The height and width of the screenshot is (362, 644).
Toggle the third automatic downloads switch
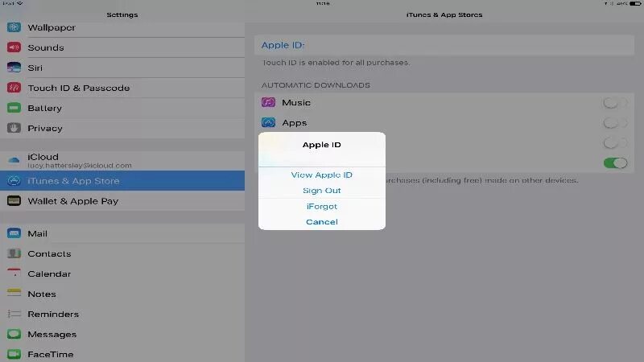(x=615, y=143)
